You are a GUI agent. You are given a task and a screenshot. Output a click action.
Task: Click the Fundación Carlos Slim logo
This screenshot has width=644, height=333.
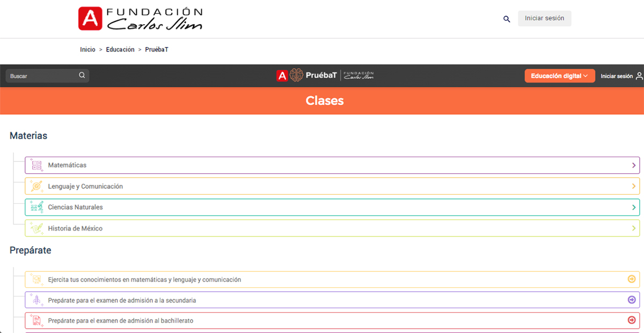(141, 19)
